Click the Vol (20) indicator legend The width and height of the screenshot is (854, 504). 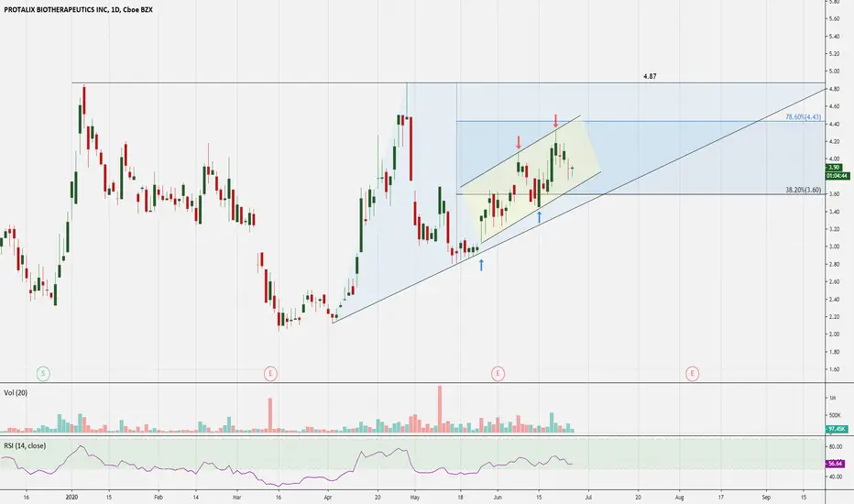(x=16, y=393)
